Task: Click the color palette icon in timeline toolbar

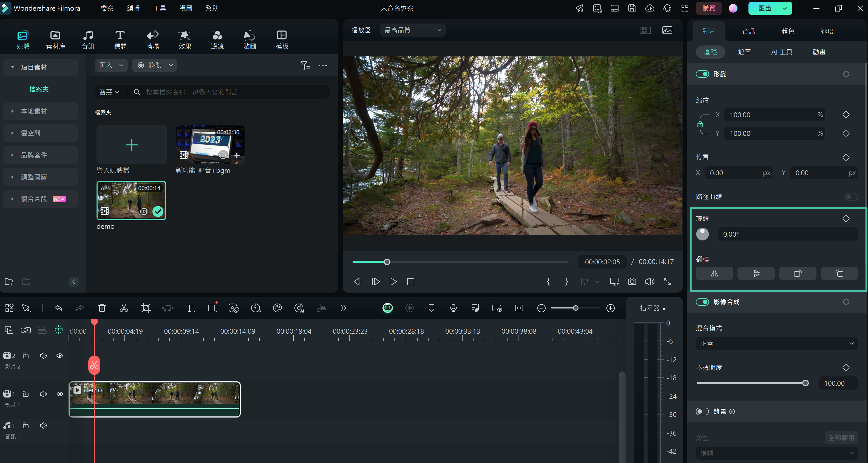Action: 277,308
